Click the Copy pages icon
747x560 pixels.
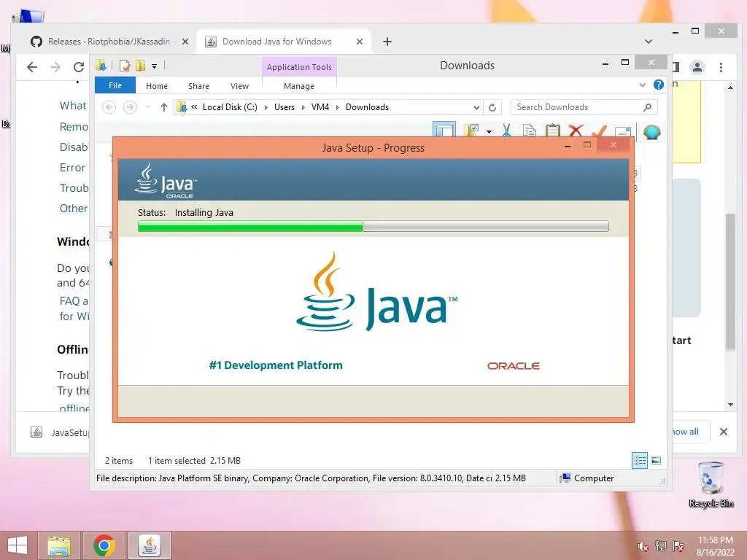(529, 131)
